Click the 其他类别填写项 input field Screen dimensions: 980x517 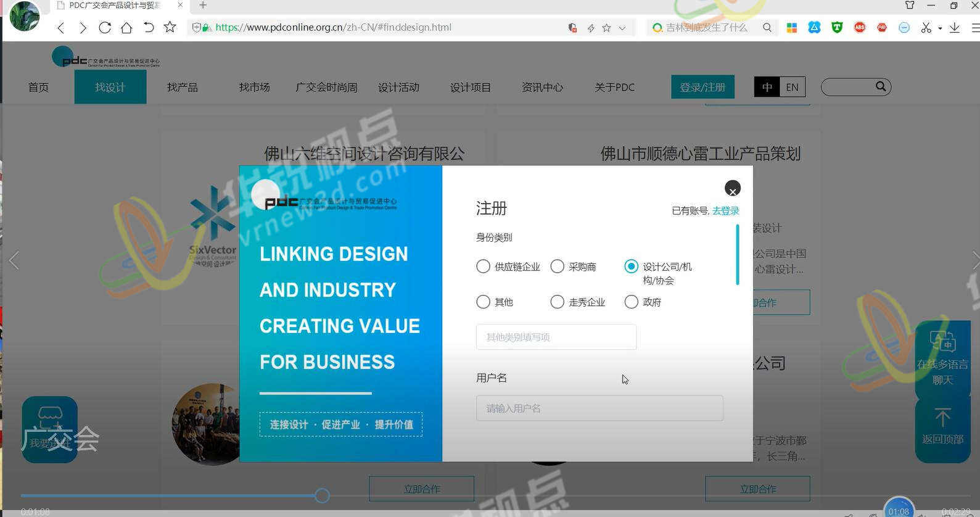pos(556,337)
